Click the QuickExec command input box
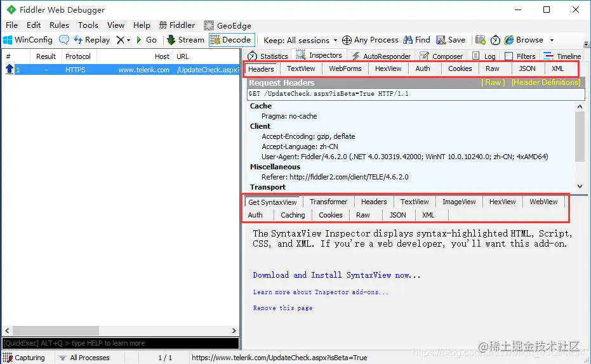 (x=121, y=343)
